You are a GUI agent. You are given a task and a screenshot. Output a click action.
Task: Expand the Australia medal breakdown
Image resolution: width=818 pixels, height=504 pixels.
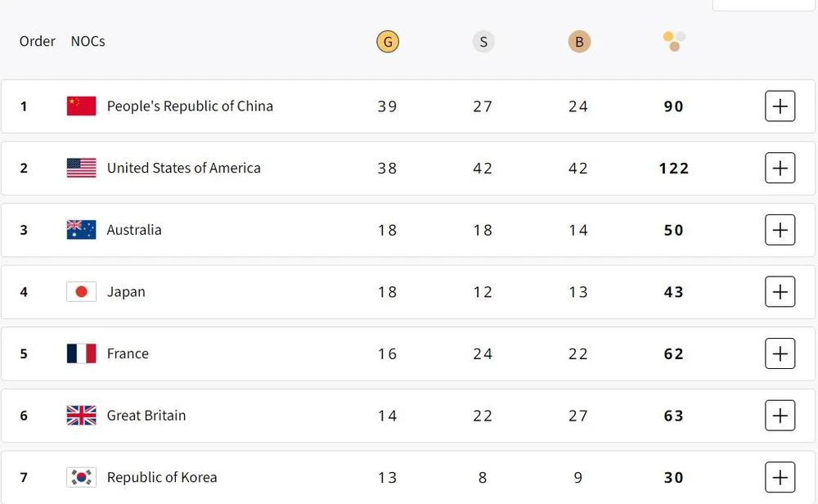pos(780,230)
